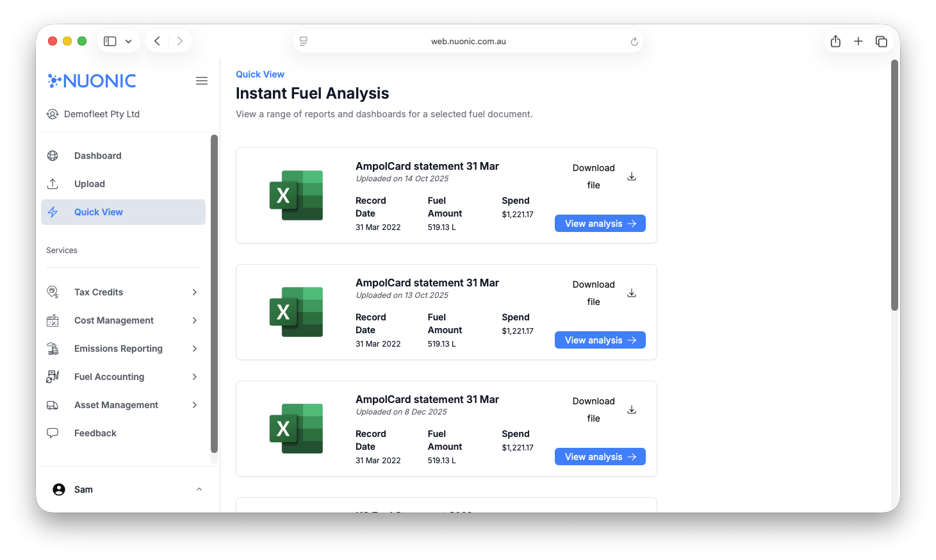The image size is (936, 560).
Task: Open the Dashboard menu item
Action: [97, 156]
